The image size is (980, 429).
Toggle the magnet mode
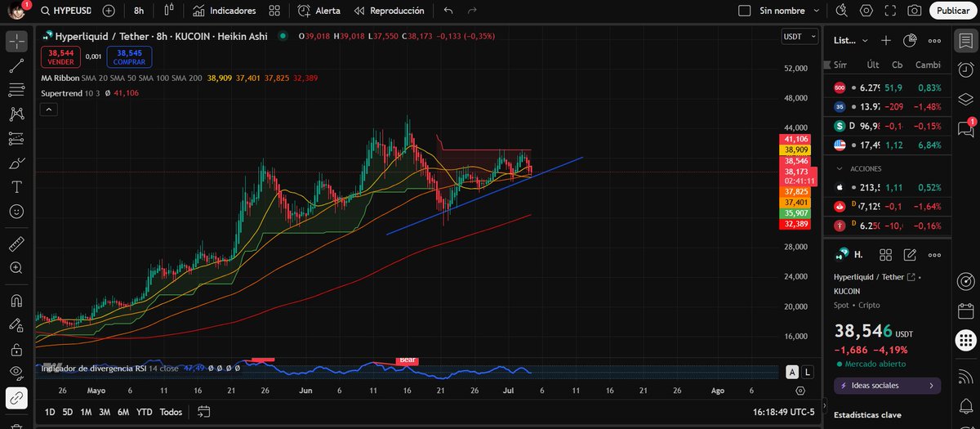click(x=16, y=301)
